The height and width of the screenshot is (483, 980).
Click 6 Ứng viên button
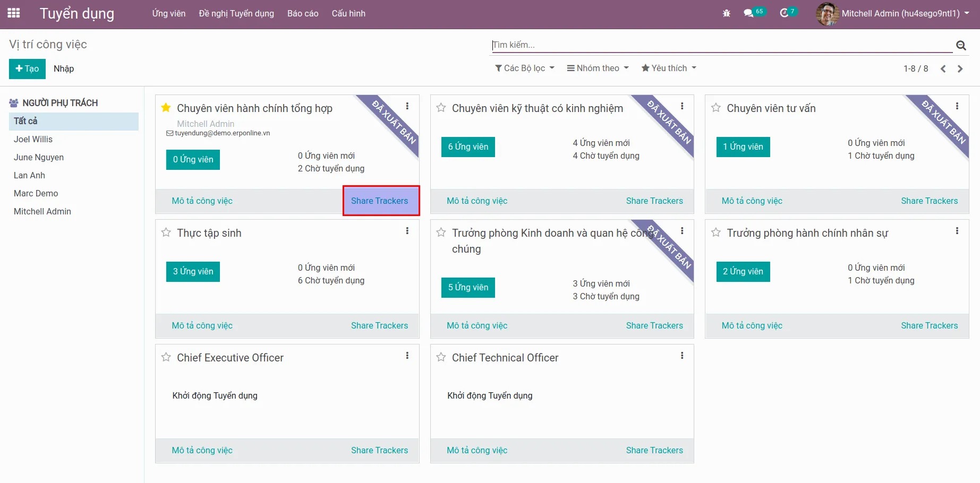point(467,147)
